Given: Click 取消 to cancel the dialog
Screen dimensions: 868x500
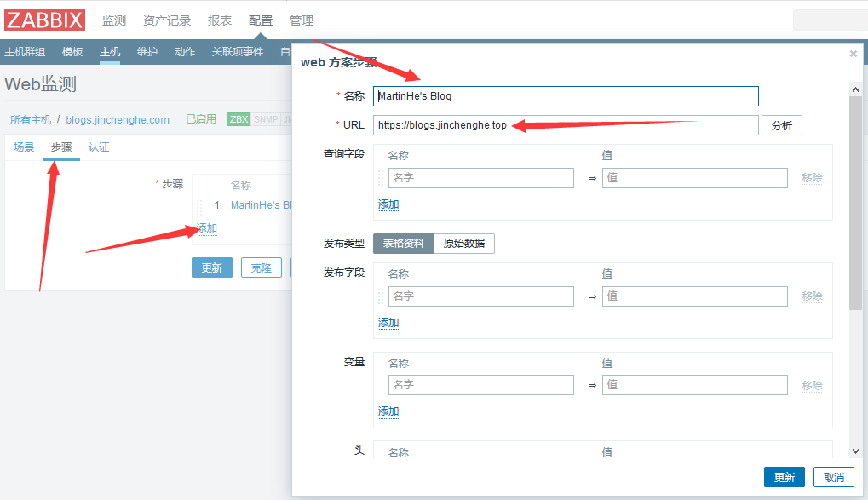Looking at the screenshot, I should 833,477.
